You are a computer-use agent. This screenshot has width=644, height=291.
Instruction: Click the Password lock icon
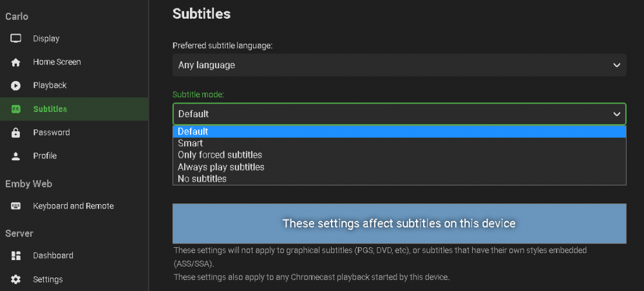point(16,133)
